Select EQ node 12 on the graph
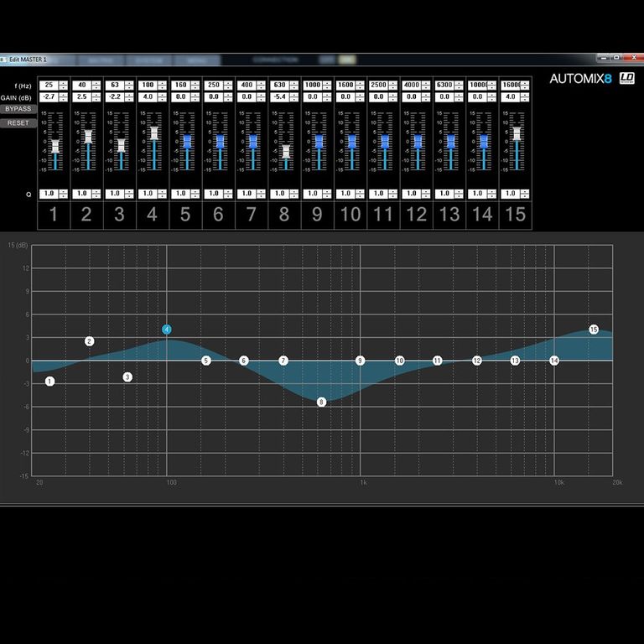 pyautogui.click(x=476, y=361)
